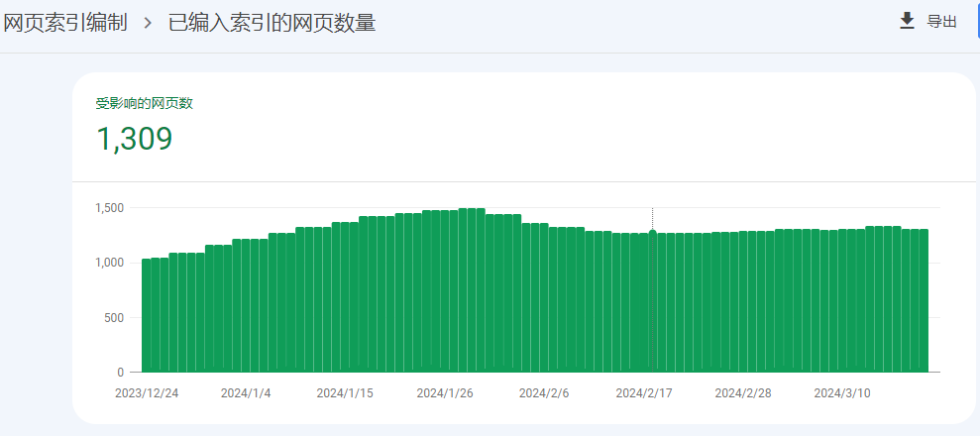Click the download export icon
This screenshot has width=980, height=436.
pyautogui.click(x=907, y=21)
